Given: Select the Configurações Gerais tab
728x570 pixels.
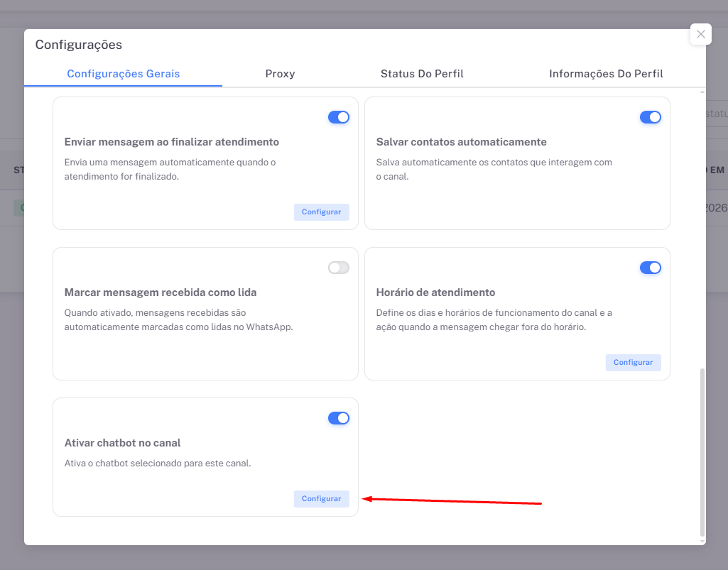Looking at the screenshot, I should [x=123, y=74].
